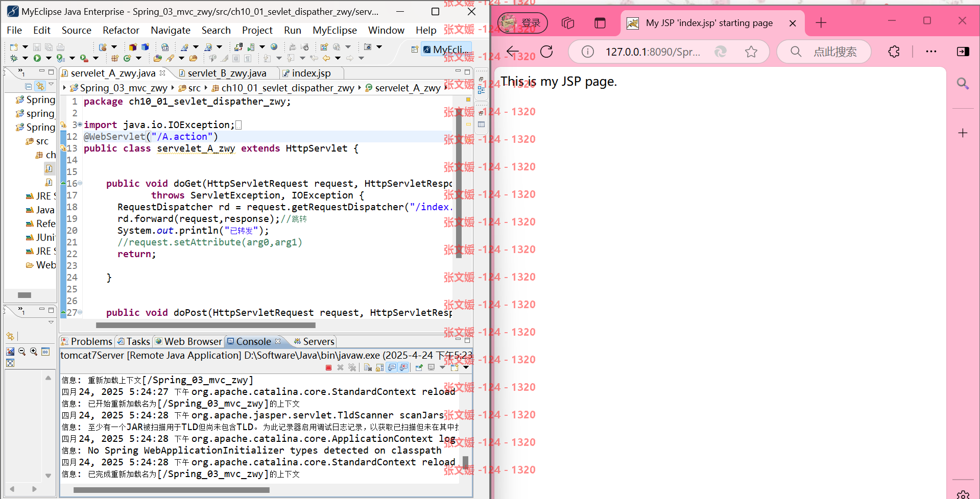Viewport: 980px width, 499px height.
Task: Switch to the Problems tab
Action: [x=87, y=341]
